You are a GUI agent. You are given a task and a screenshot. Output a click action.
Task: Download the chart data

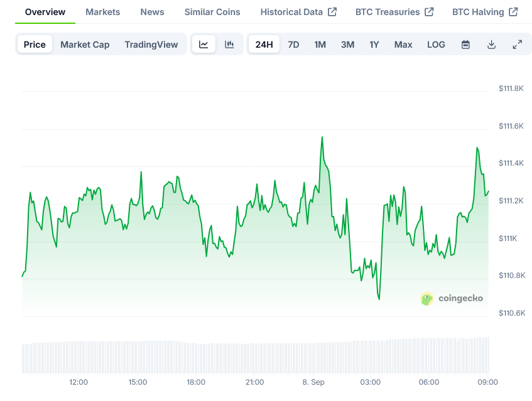click(491, 45)
